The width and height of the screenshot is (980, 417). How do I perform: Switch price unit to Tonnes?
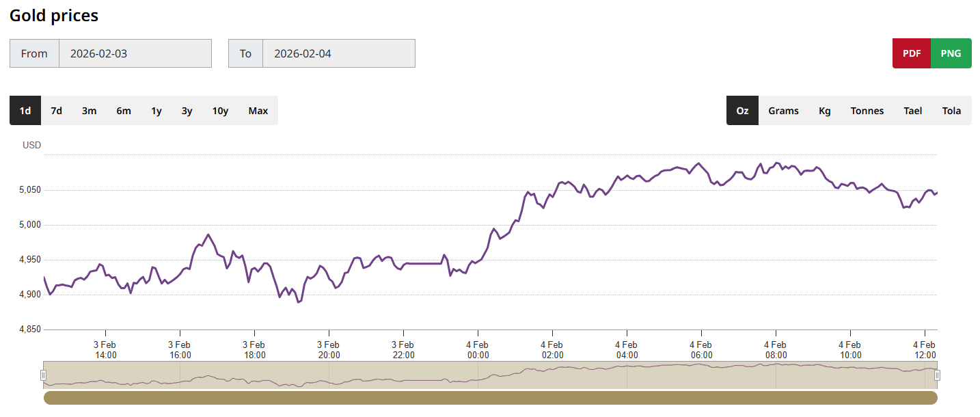pos(867,111)
